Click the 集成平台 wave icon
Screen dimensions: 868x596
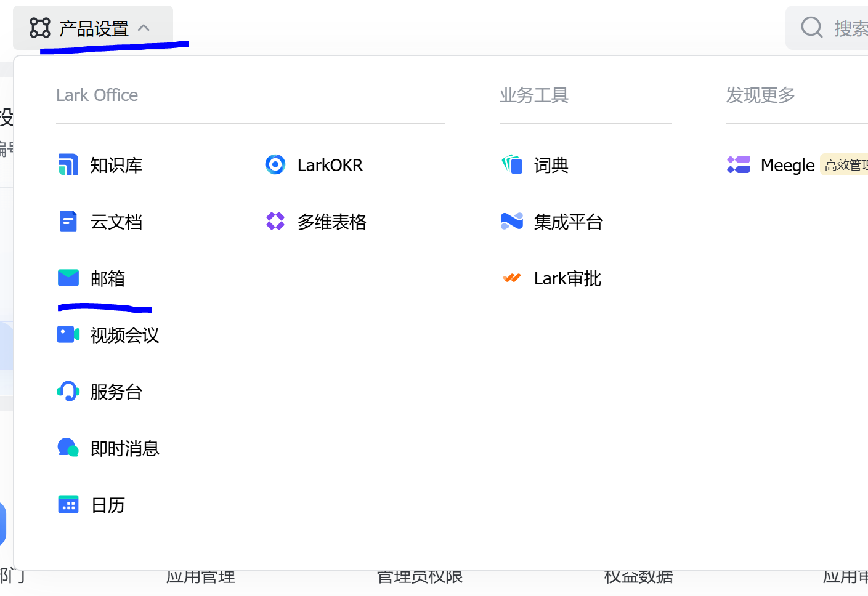click(x=511, y=221)
